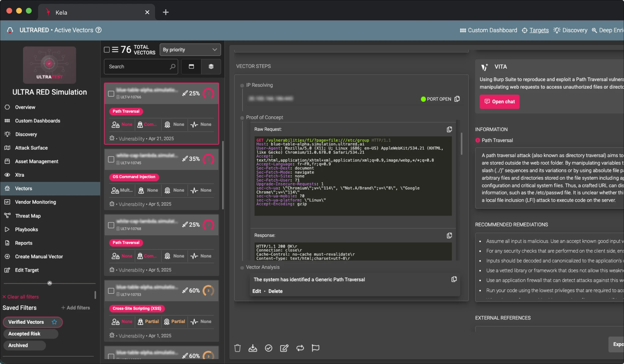Screen dimensions: 624x364
Task: Open the By priority sort dropdown
Action: (190, 50)
